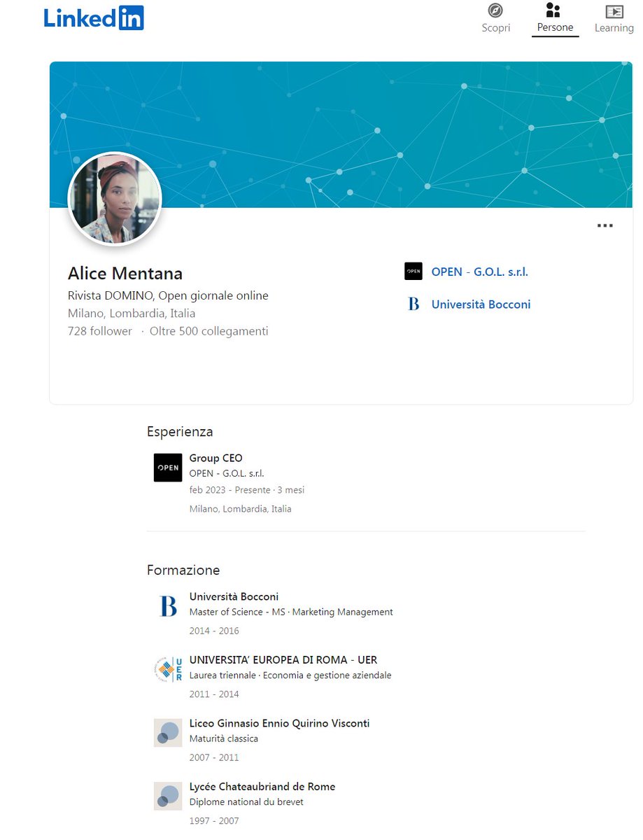Open the three-dot more options menu
The width and height of the screenshot is (643, 840).
coord(605,225)
